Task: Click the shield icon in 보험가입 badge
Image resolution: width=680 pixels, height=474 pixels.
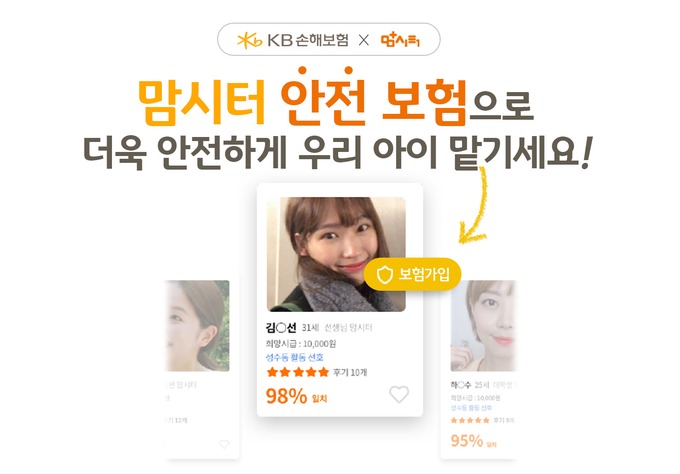Action: pos(384,275)
